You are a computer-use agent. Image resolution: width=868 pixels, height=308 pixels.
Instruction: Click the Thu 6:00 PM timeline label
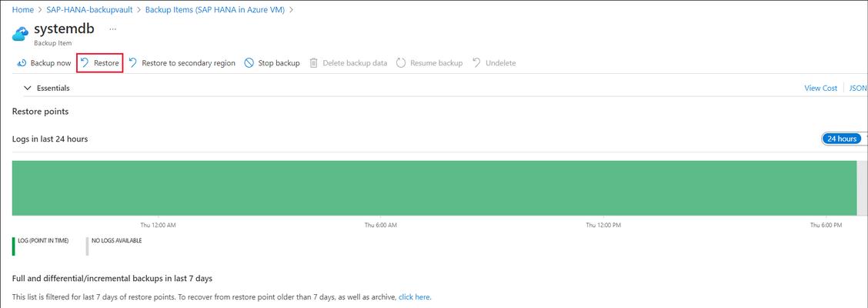click(826, 226)
